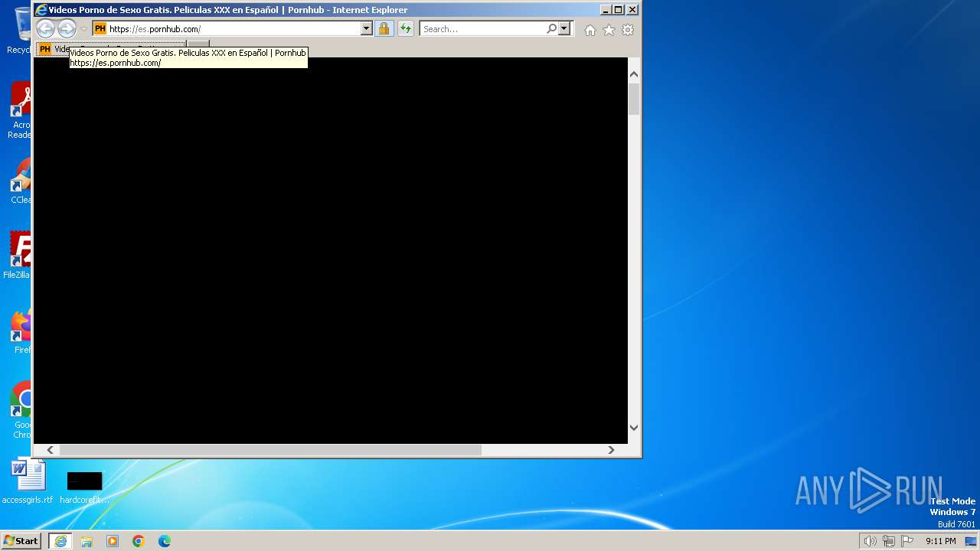Refresh the page with the green arrows
Image resolution: width=980 pixels, height=551 pixels.
406,29
